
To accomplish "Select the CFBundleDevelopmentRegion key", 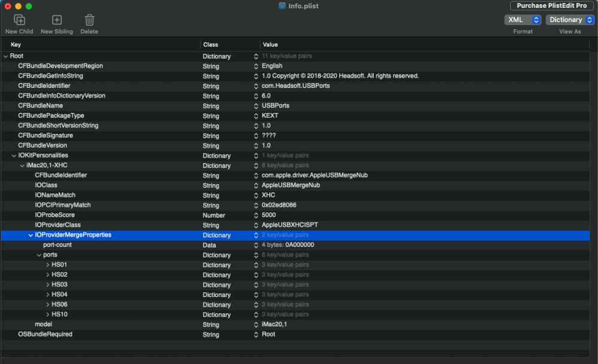I will click(x=60, y=66).
